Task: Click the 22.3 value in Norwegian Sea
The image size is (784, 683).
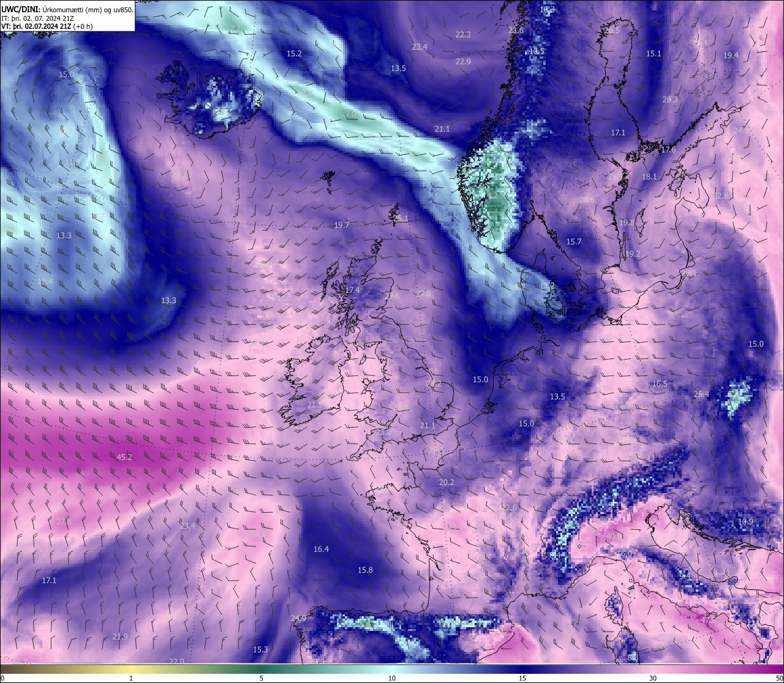Action: coord(463,34)
